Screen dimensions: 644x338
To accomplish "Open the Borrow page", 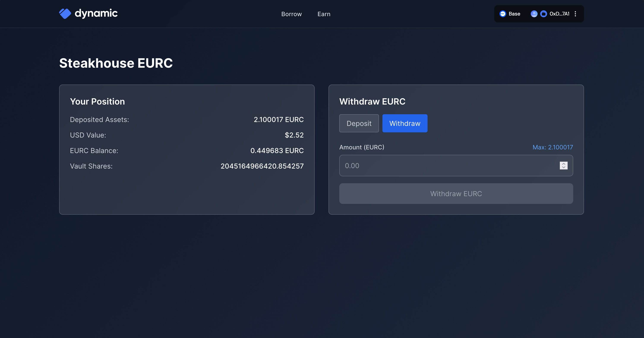I will pos(292,14).
